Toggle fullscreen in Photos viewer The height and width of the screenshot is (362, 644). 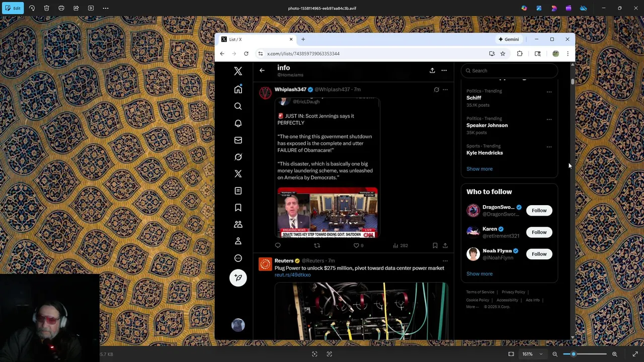pyautogui.click(x=635, y=354)
